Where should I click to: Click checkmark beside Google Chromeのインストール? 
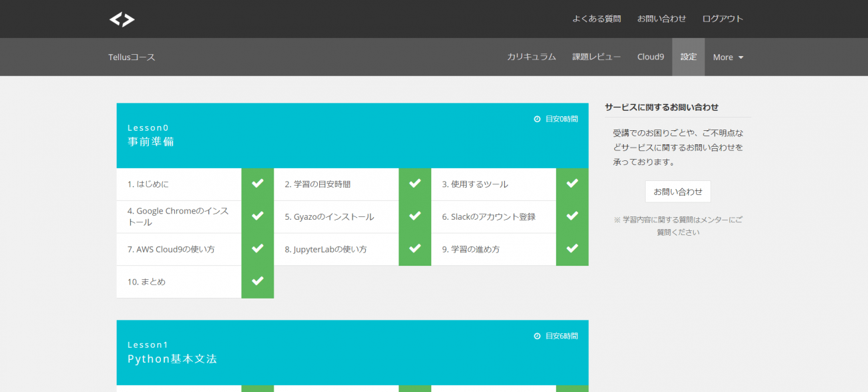click(258, 216)
